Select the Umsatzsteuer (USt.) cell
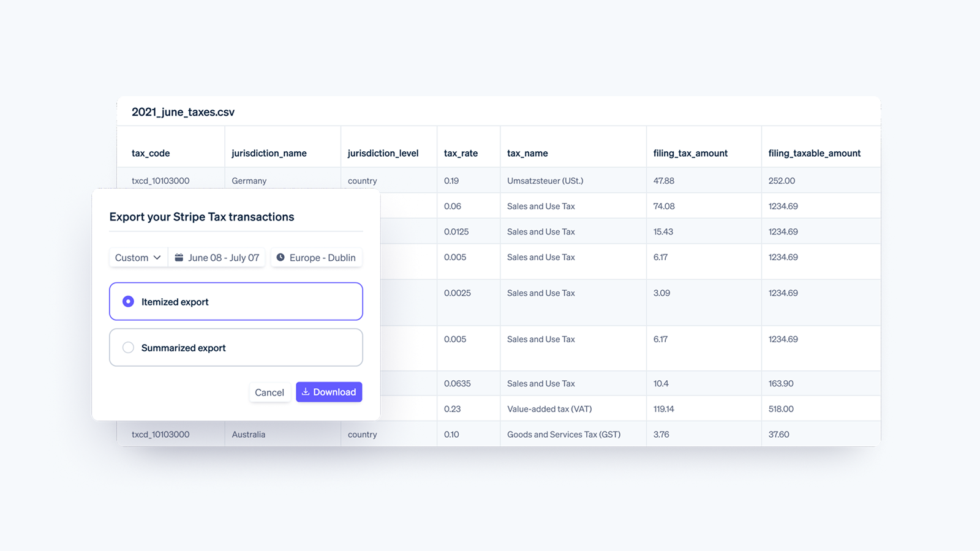 tap(573, 181)
